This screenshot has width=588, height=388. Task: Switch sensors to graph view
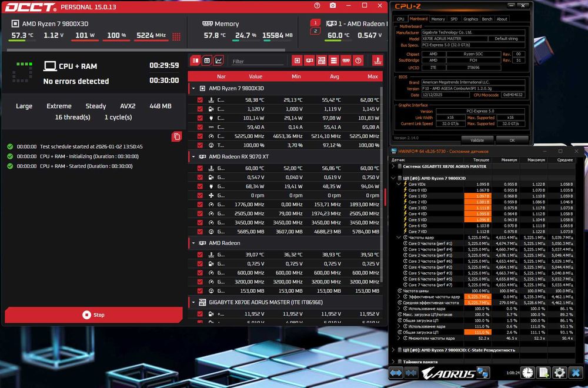click(x=218, y=61)
